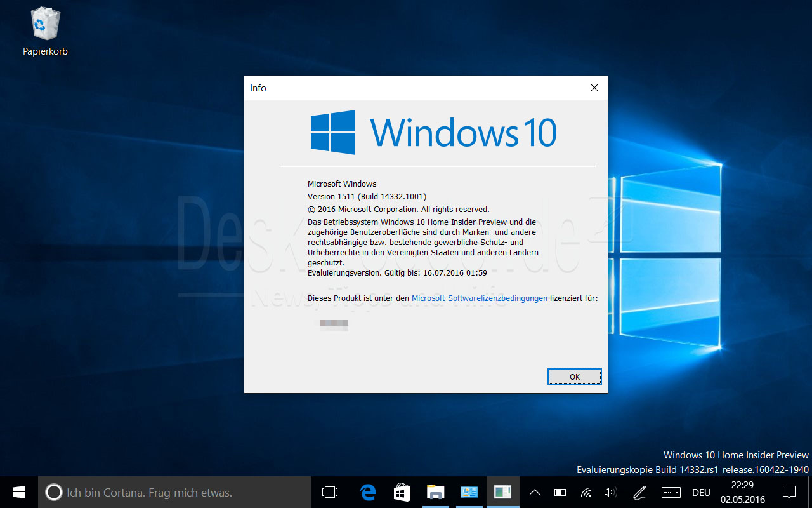The height and width of the screenshot is (508, 812).
Task: Click the Info title bar text
Action: pyautogui.click(x=258, y=88)
